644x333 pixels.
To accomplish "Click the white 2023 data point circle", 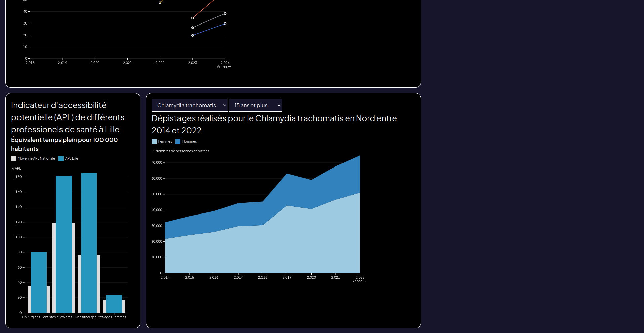I will click(193, 28).
